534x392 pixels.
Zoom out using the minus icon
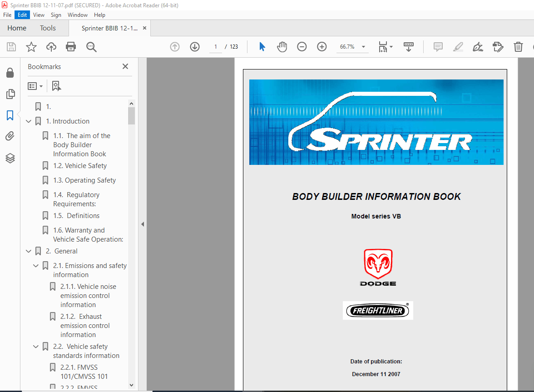click(x=302, y=46)
